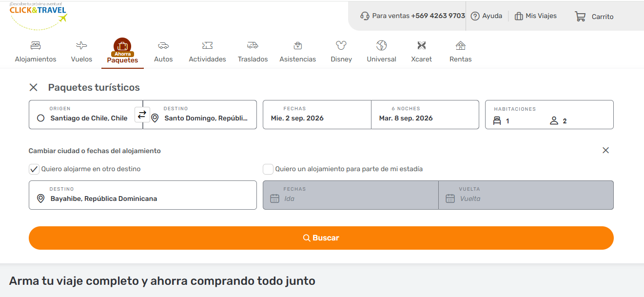Close the Paquetes turísticos search panel

pyautogui.click(x=33, y=87)
